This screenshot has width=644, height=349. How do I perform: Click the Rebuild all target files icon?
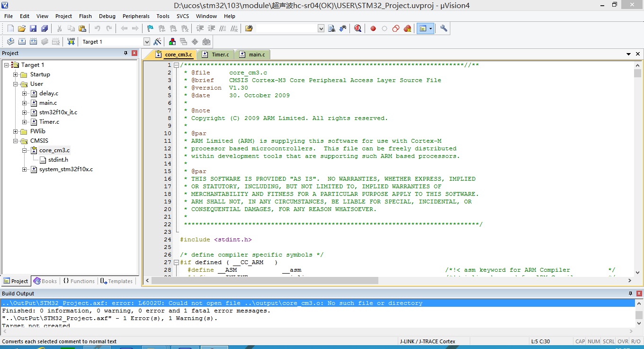point(33,42)
